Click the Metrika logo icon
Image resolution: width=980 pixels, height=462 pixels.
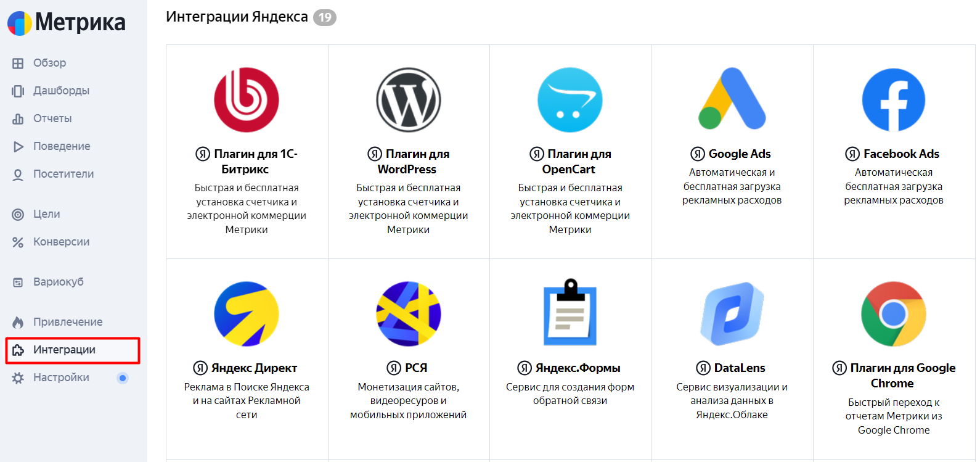(20, 23)
